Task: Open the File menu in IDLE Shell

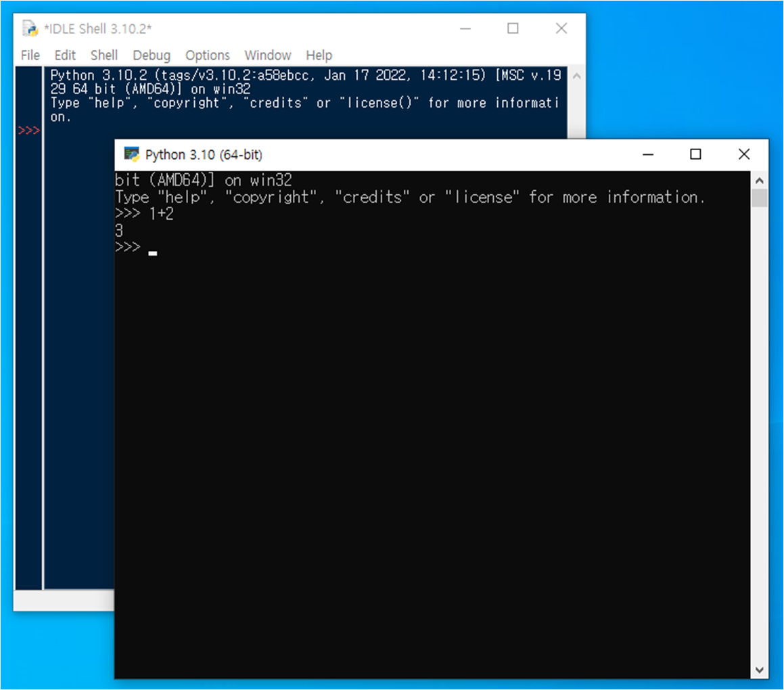Action: (x=30, y=55)
